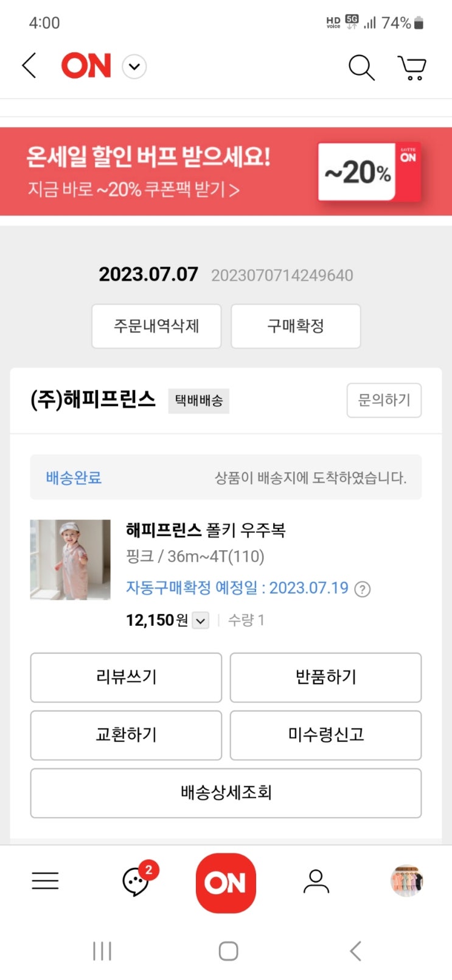Tap the red ON logo in the header
Viewport: 452px width, 980px height.
[86, 66]
